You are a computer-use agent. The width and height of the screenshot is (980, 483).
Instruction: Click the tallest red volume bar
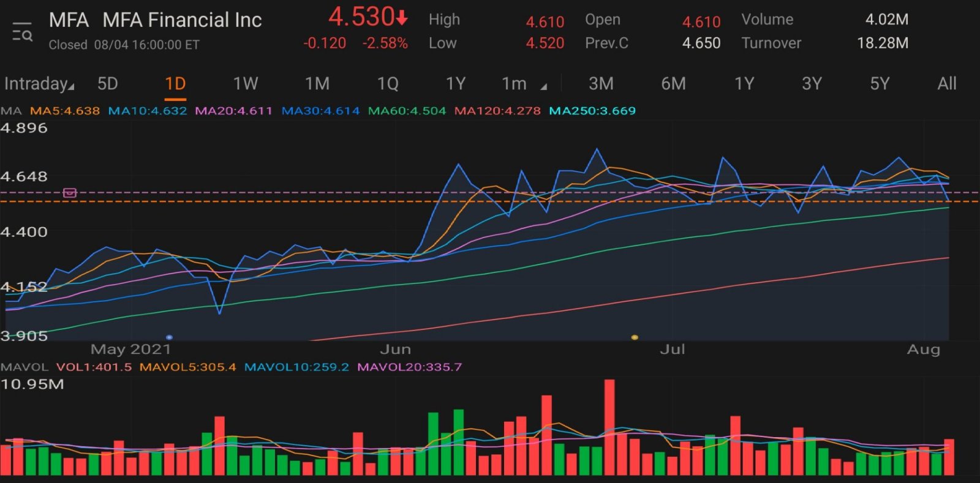(x=609, y=427)
